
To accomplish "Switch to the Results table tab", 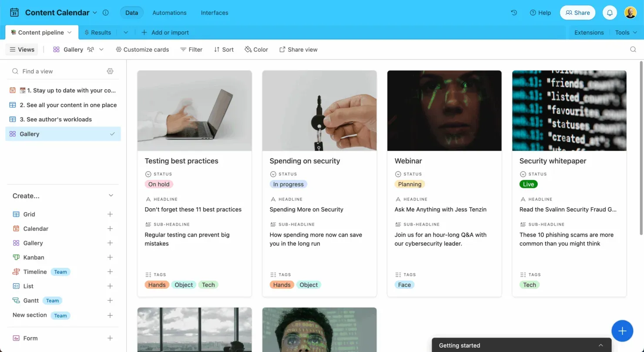I will [x=98, y=33].
